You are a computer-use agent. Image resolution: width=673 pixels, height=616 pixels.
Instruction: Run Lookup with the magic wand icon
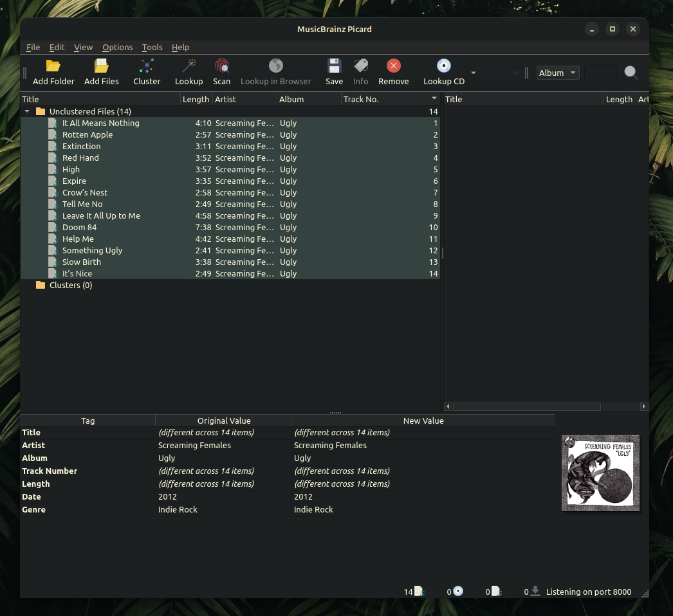[189, 66]
